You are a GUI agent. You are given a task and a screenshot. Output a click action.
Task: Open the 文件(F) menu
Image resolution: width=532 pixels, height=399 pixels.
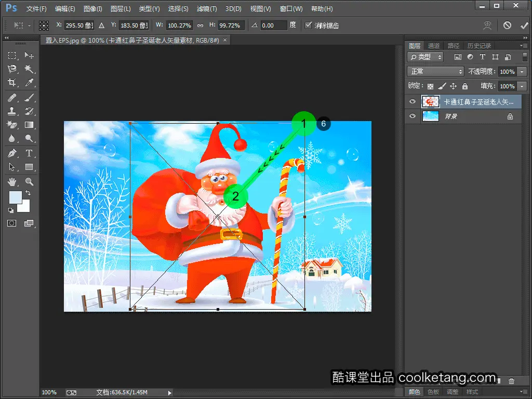click(36, 9)
